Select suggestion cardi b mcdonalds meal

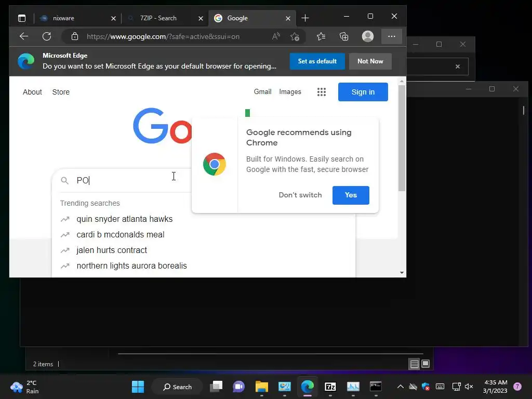[121, 235]
